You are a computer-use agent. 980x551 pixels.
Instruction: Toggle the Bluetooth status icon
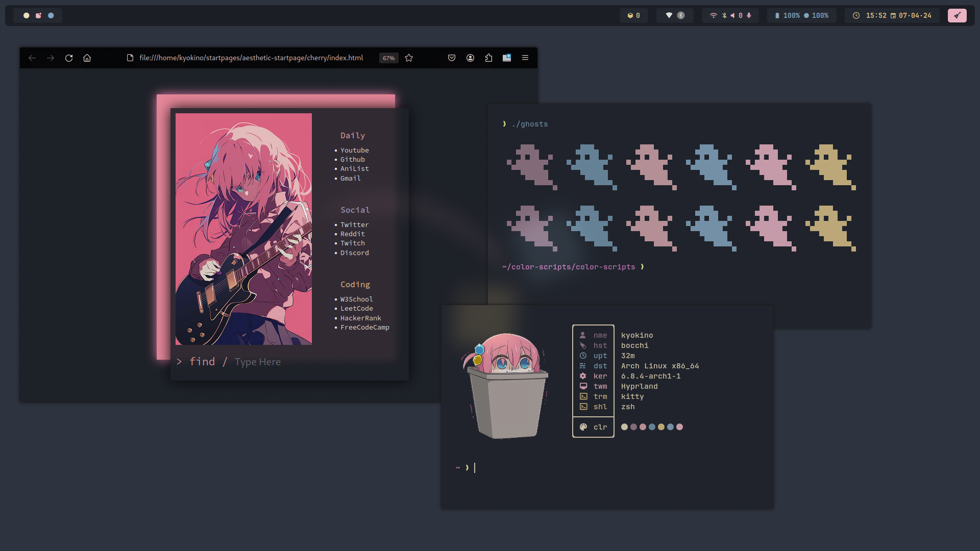pos(724,15)
